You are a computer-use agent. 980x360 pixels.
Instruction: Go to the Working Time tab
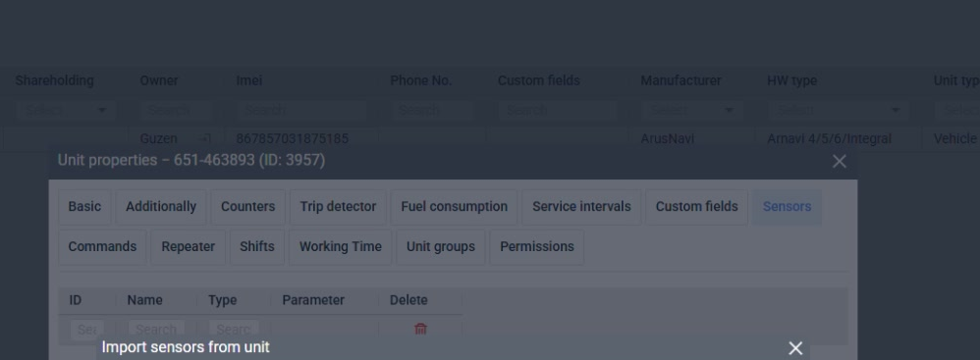[340, 246]
